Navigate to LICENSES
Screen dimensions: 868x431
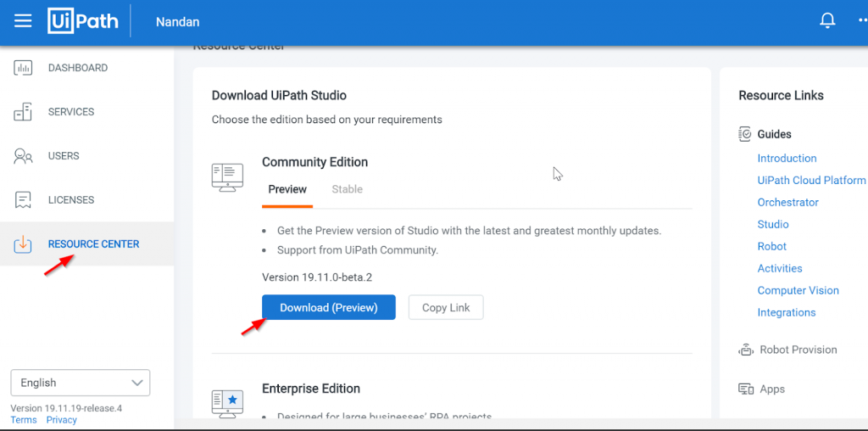click(71, 200)
